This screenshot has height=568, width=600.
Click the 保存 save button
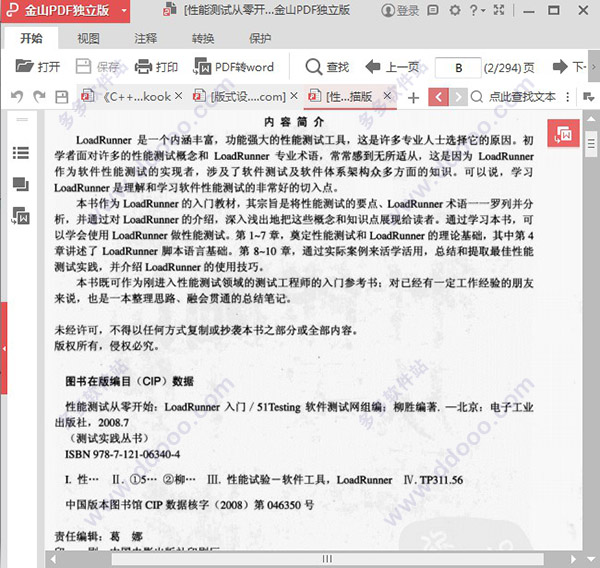pyautogui.click(x=98, y=67)
